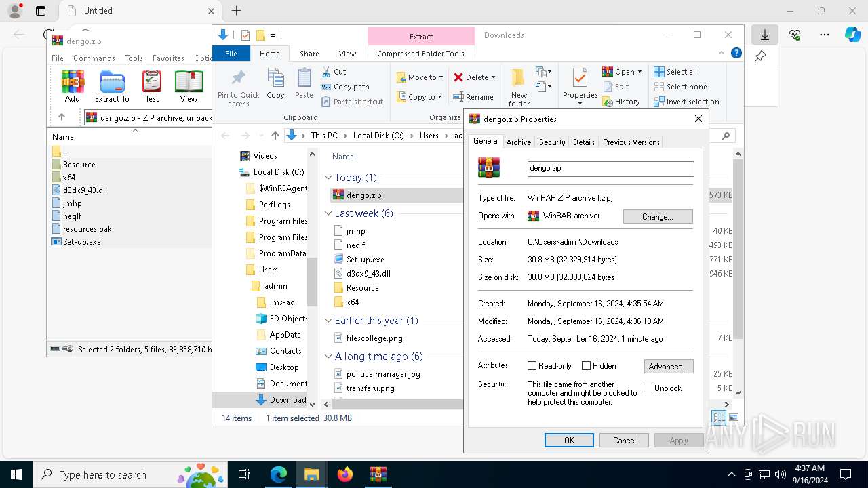Open Microsoft Edge from the taskbar

point(279,474)
